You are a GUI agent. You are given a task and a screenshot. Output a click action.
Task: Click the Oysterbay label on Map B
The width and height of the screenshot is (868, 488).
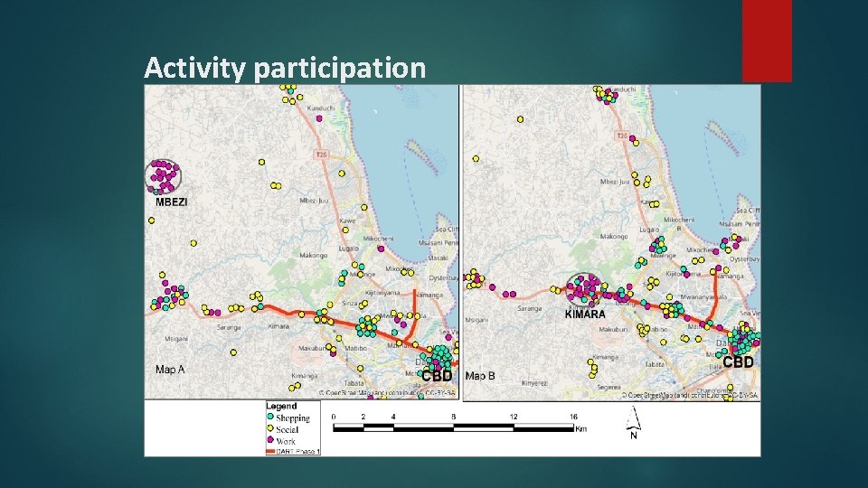744,259
